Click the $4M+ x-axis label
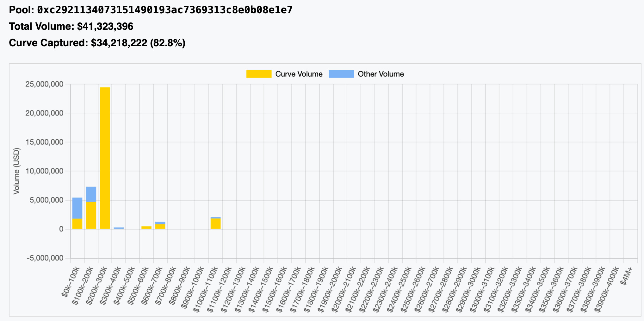This screenshot has width=644, height=321. 627,276
